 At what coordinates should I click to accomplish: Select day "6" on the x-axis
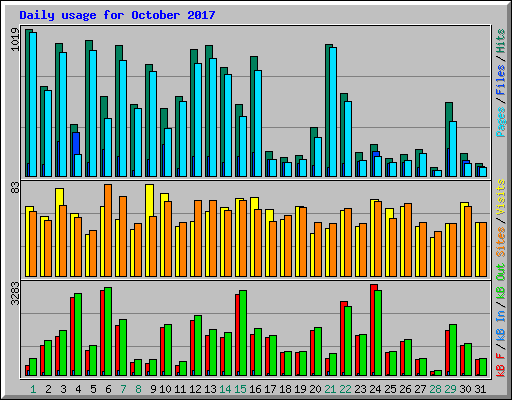coord(108,389)
